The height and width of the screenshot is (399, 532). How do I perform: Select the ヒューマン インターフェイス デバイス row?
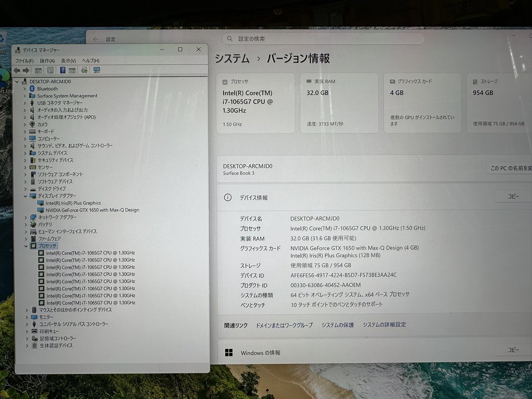(67, 231)
